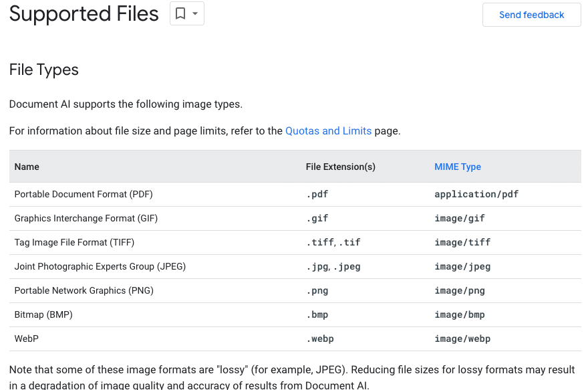588x390 pixels.
Task: Open the Quotas and Limits link
Action: (328, 130)
